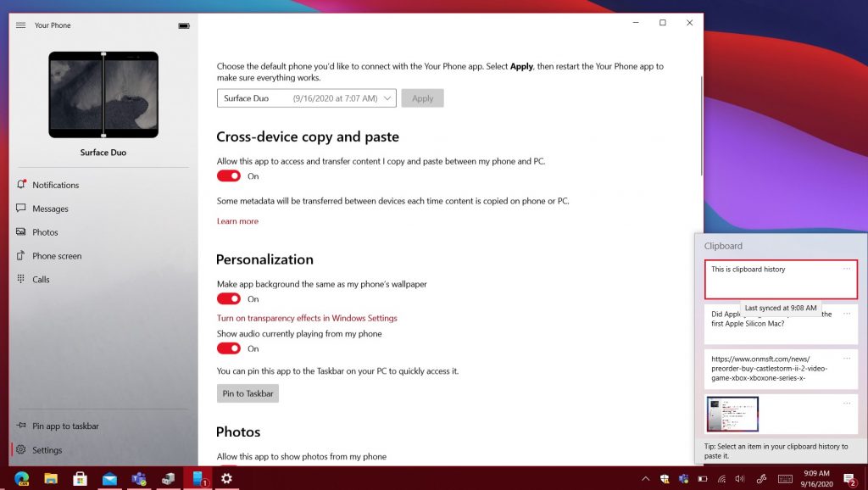Click the pen workspace tray icon

(x=762, y=479)
